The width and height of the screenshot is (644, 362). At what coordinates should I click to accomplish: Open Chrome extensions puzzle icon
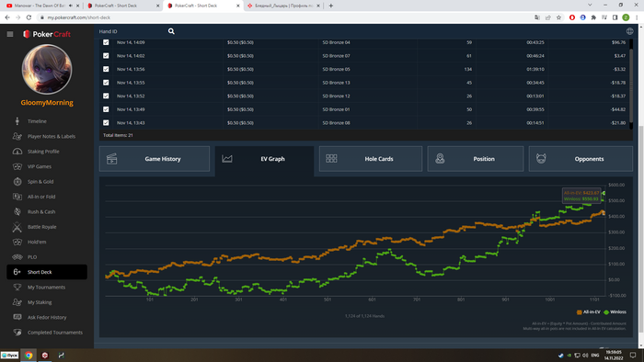[593, 17]
